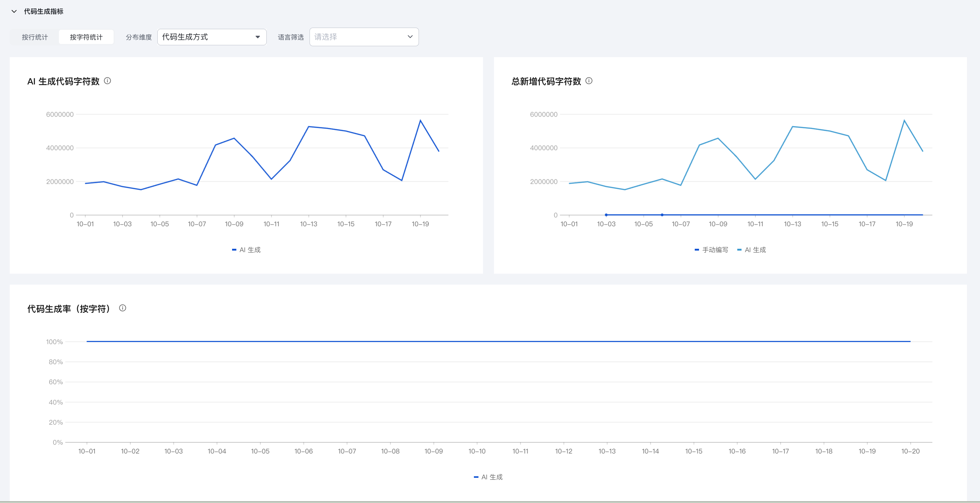
Task: Click 10-13 x-axis label in 总新增代码字符数 chart
Action: click(x=793, y=224)
